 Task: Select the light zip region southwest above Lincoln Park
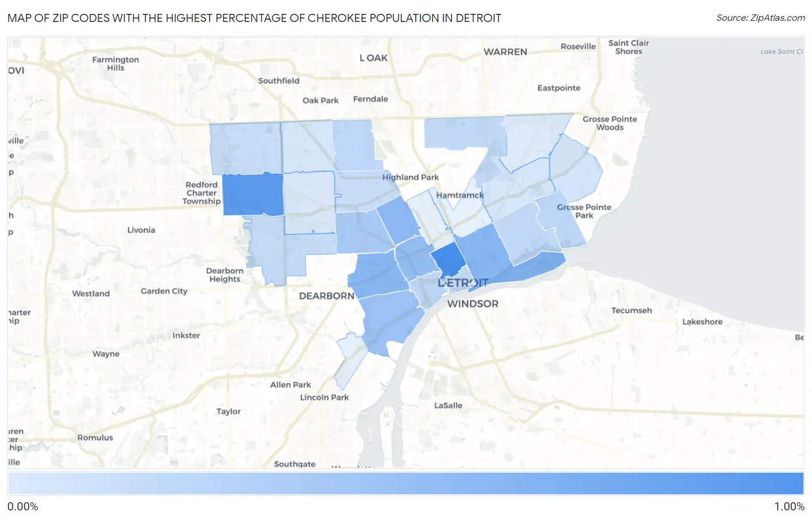point(350,362)
